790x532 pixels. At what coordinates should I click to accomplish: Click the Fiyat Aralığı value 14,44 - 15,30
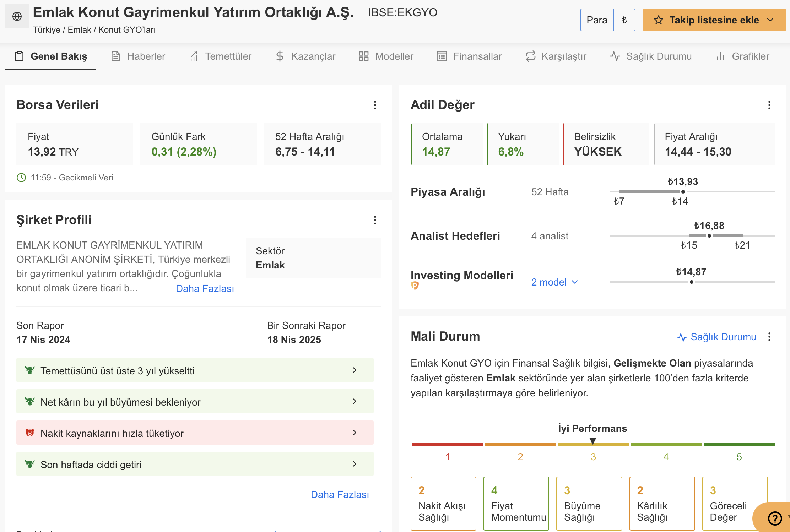pos(698,152)
